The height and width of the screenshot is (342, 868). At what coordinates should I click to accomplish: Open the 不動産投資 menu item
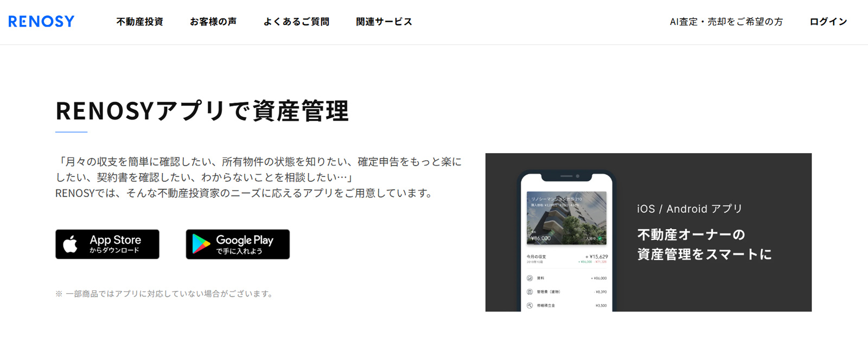139,22
